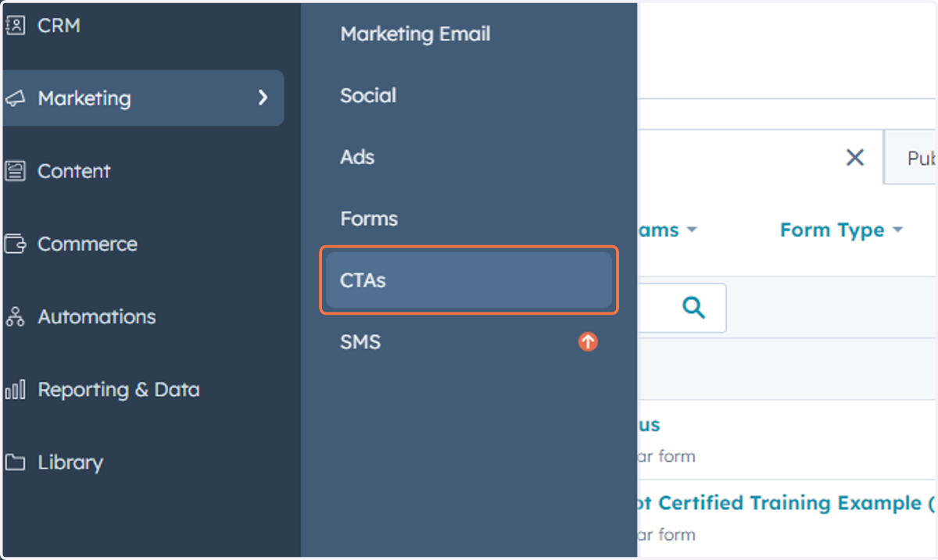Select the Marketing menu item
The height and width of the screenshot is (560, 938).
[x=143, y=98]
